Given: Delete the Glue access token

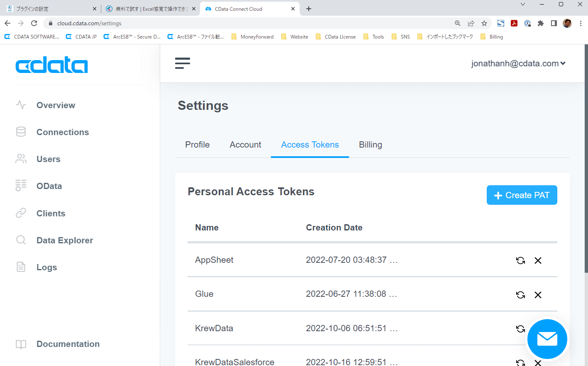Looking at the screenshot, I should pyautogui.click(x=538, y=295).
